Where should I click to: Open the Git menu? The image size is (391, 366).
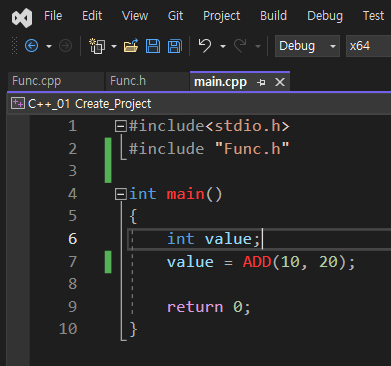point(175,16)
